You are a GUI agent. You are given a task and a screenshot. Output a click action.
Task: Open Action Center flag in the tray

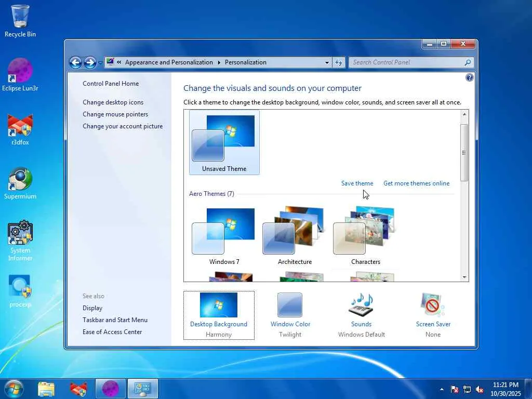(454, 389)
